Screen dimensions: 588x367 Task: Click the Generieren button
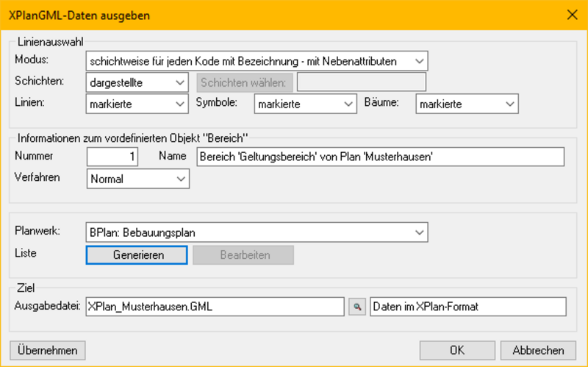[137, 255]
